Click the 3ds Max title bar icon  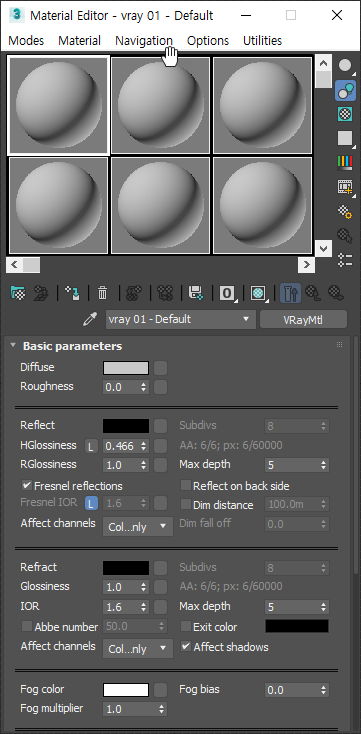click(18, 15)
